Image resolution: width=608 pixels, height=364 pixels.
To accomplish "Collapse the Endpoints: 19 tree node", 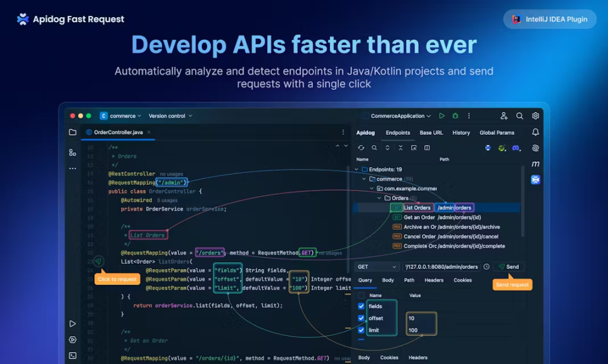I will (357, 170).
